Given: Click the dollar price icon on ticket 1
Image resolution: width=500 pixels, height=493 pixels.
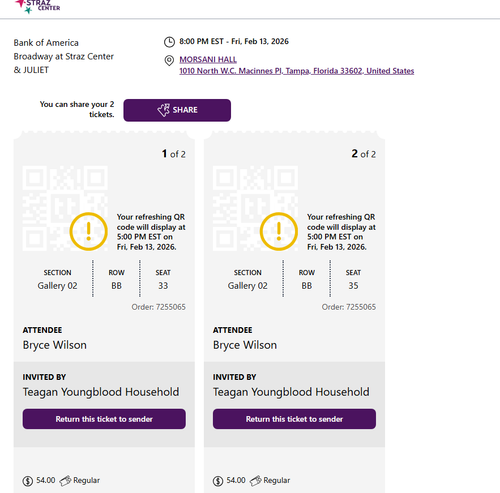Looking at the screenshot, I should tap(28, 481).
